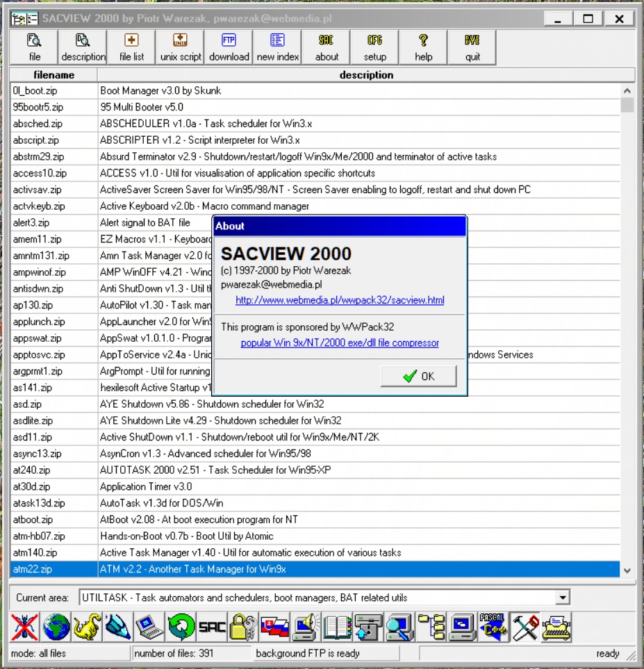Follow the popular exe/dll file compressor link
This screenshot has height=669, width=644.
[340, 343]
